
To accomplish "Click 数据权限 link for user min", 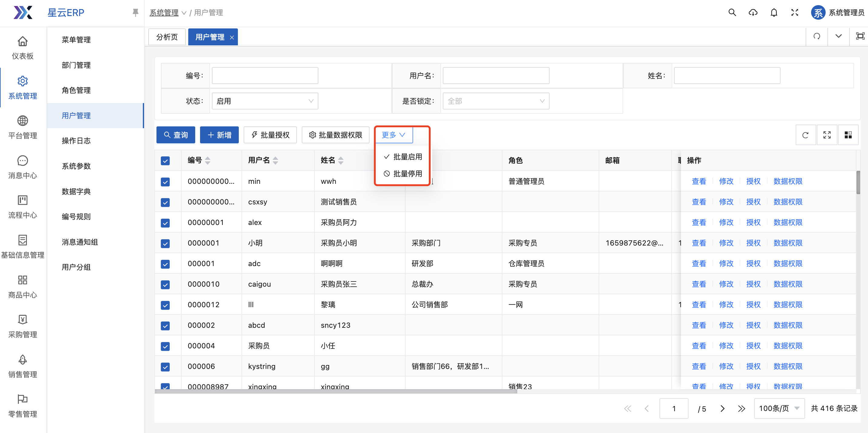I will [x=787, y=181].
